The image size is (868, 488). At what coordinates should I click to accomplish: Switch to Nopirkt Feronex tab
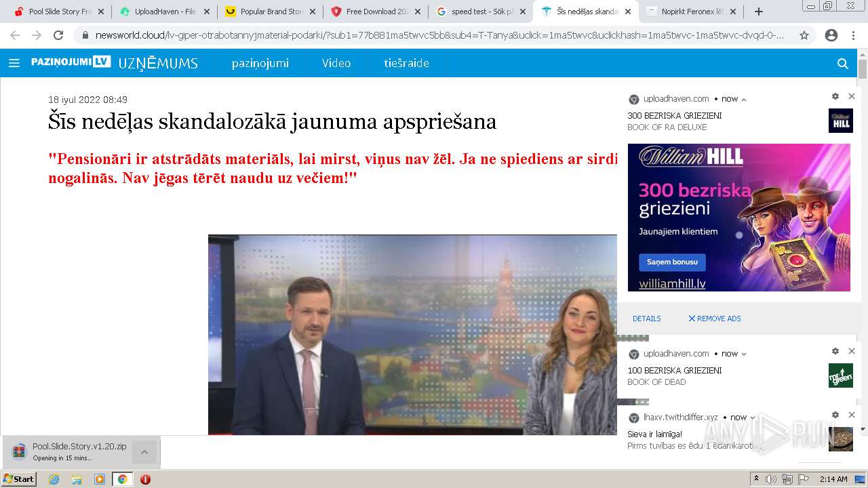692,12
